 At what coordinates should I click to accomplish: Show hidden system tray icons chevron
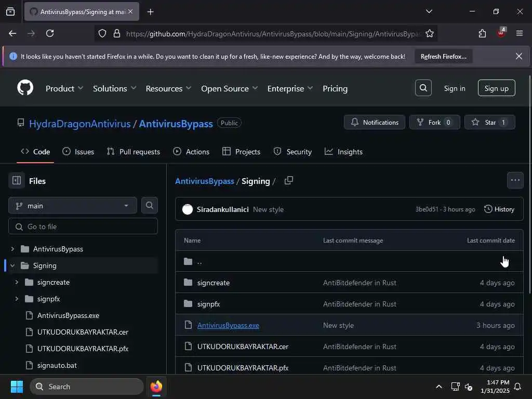pyautogui.click(x=438, y=387)
